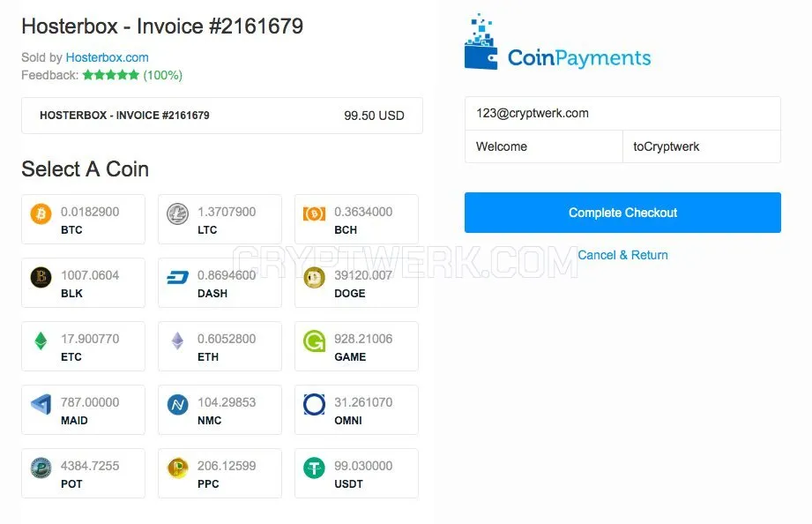
Task: Click the 0.0182900 BTC amount
Action: (90, 212)
